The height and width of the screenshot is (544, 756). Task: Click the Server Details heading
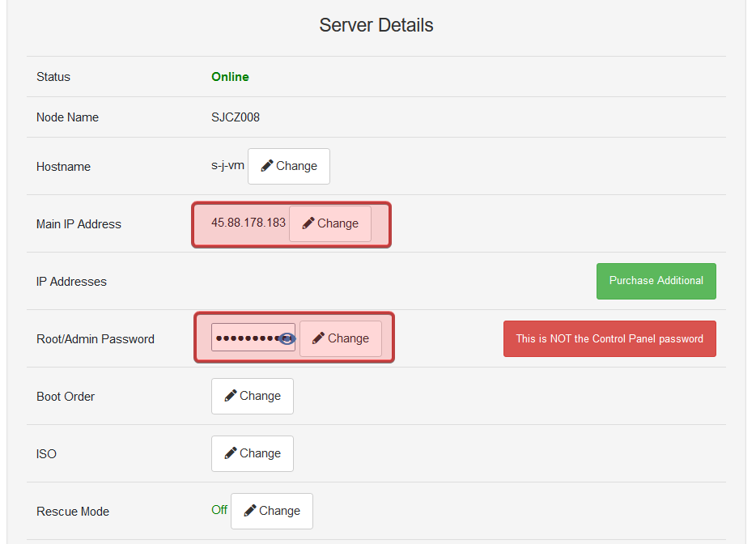[x=376, y=25]
